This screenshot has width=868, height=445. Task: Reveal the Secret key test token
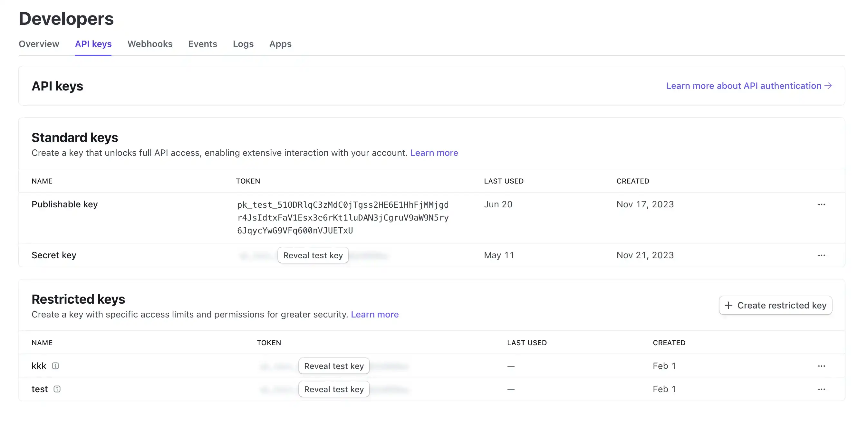coord(313,255)
